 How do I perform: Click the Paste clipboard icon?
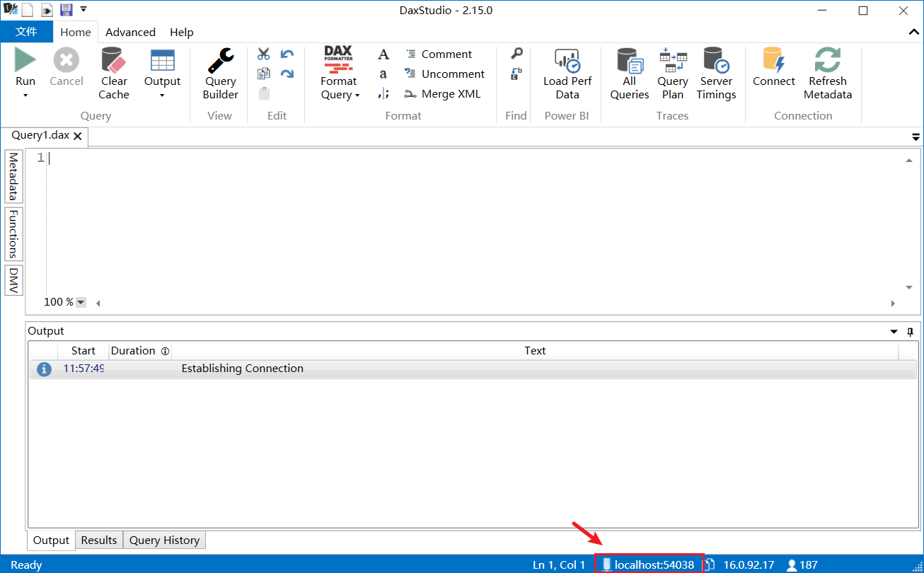pyautogui.click(x=264, y=93)
